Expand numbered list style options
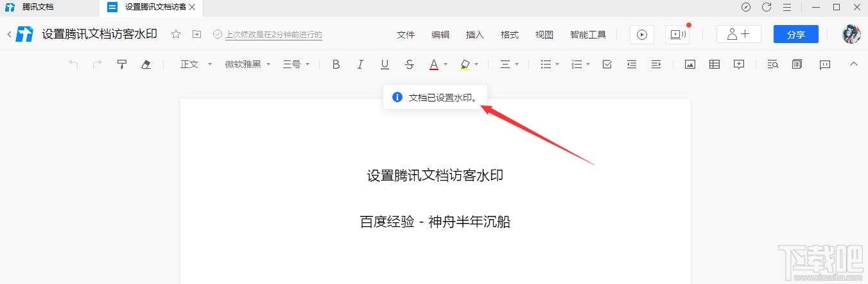This screenshot has width=868, height=284. point(588,64)
